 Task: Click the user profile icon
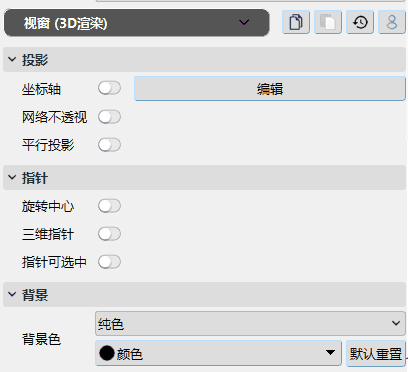(x=392, y=22)
